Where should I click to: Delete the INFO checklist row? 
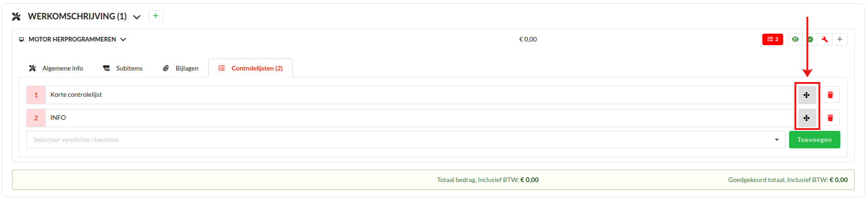point(830,118)
